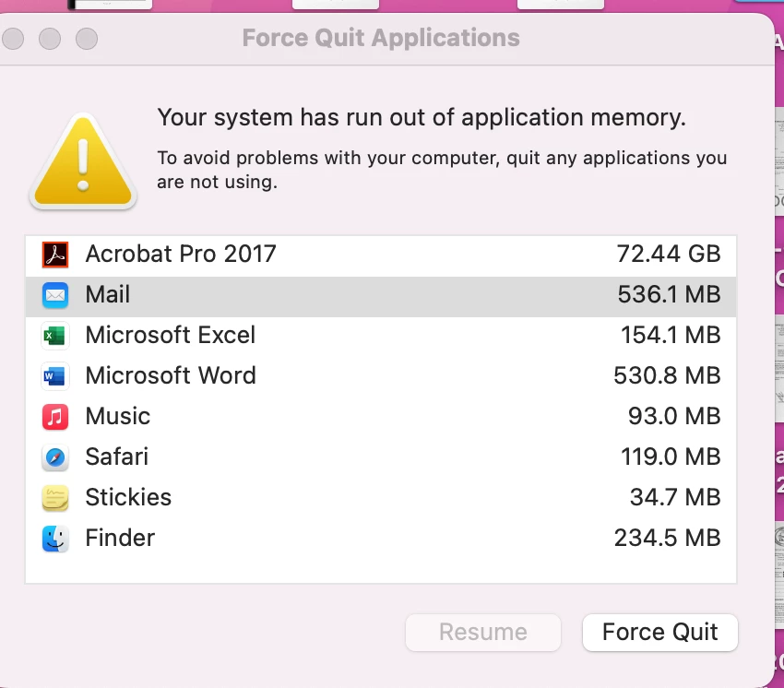Click the Stickies notes icon
The image size is (784, 688).
coord(55,498)
